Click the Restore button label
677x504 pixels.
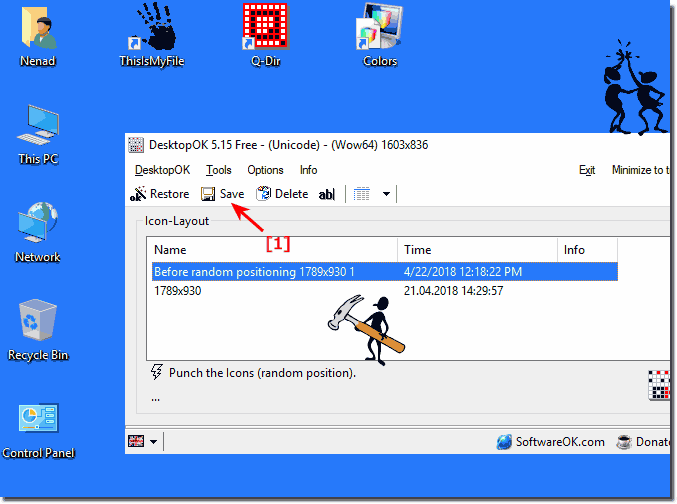170,194
